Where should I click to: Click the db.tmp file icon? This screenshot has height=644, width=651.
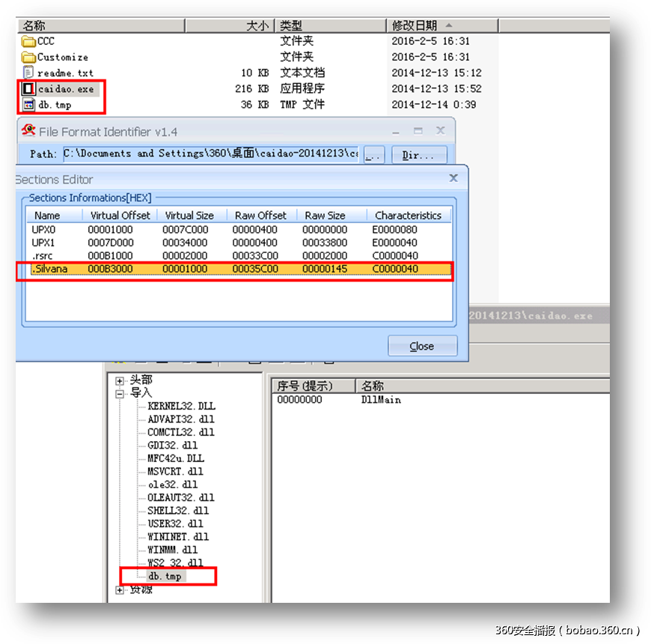click(x=28, y=105)
